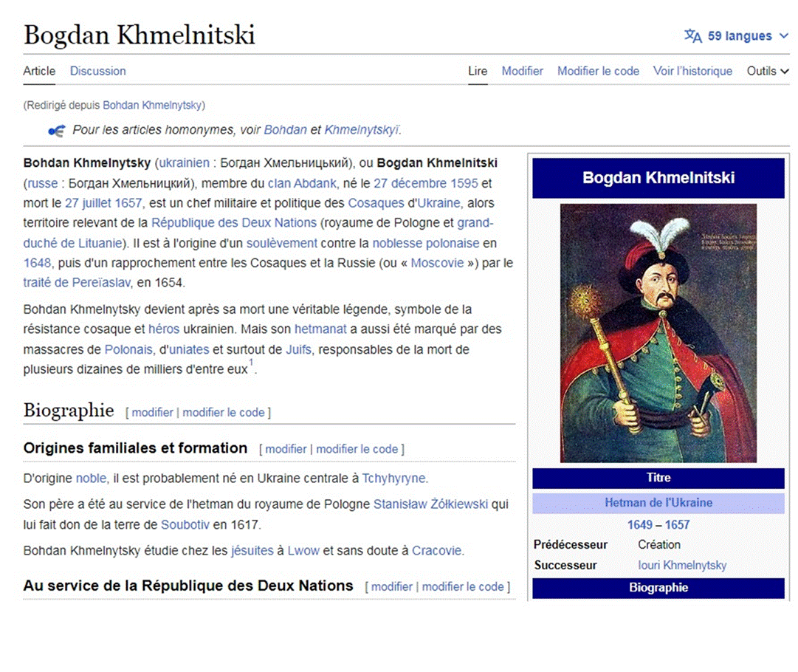
Task: Click modifier le code next to Biographie
Action: [x=224, y=412]
